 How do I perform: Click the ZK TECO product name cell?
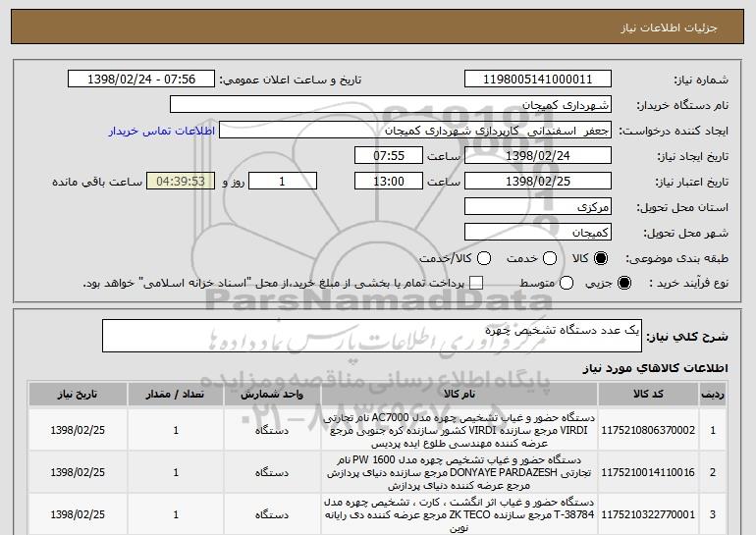click(459, 514)
